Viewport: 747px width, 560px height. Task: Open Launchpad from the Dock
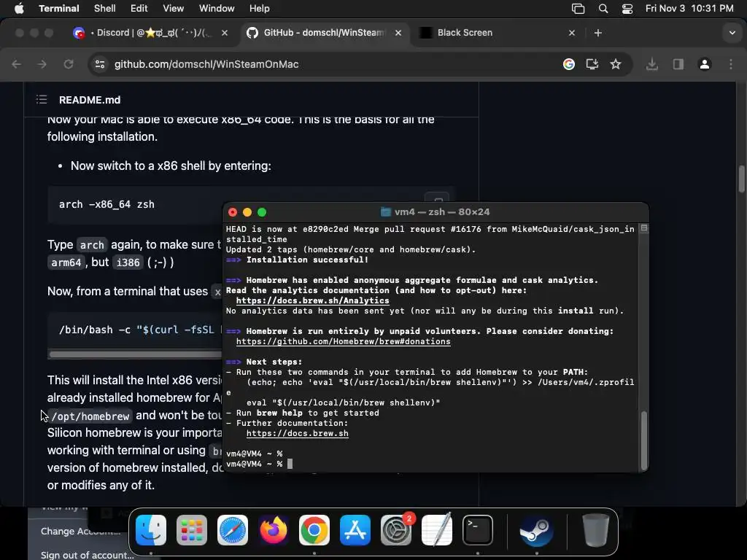tap(192, 530)
